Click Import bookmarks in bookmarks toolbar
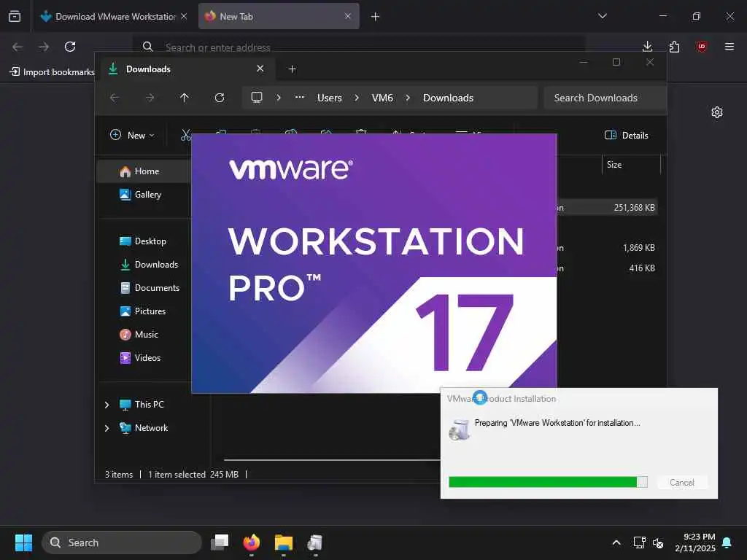Screen dimensions: 747x560 point(53,72)
